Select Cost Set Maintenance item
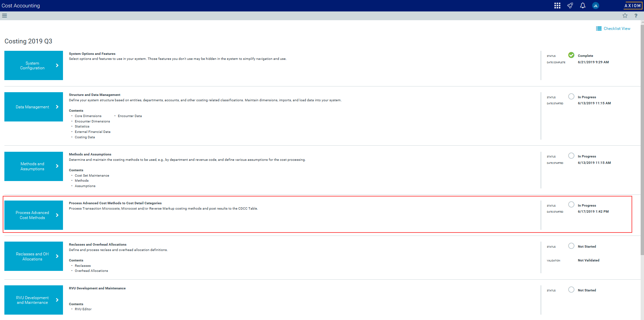This screenshot has height=320, width=644. tap(92, 176)
